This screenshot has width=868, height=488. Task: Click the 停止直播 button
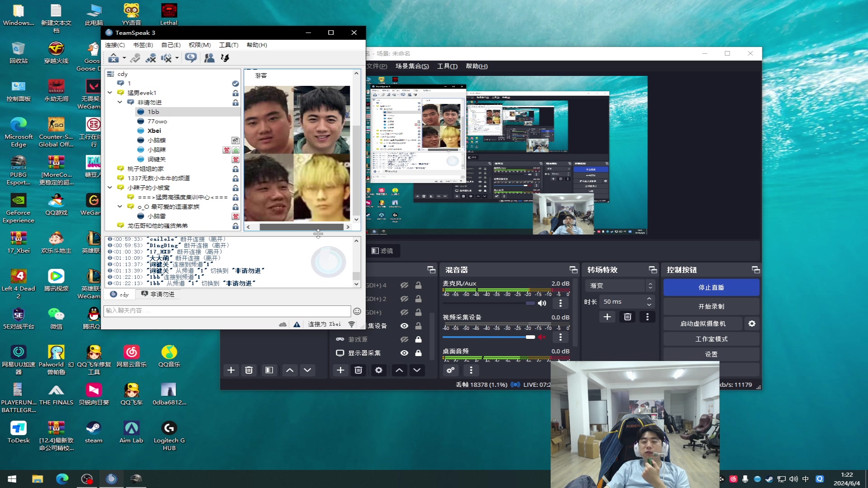(x=711, y=287)
